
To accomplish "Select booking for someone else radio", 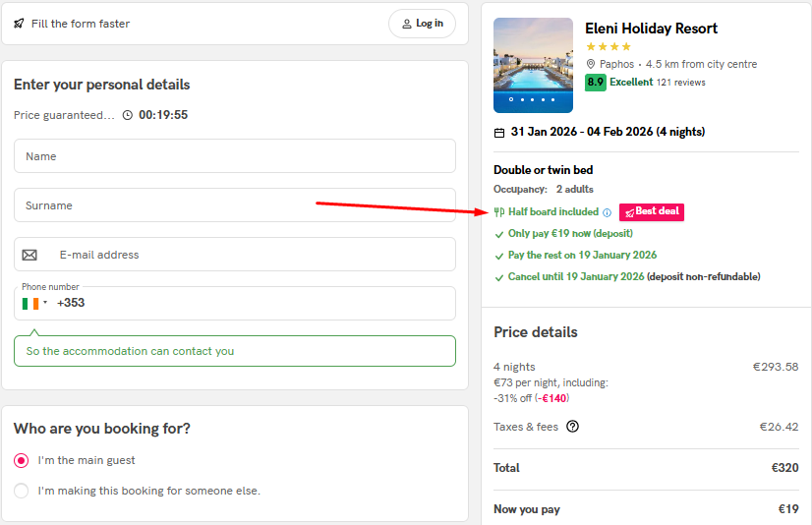I will pyautogui.click(x=22, y=491).
